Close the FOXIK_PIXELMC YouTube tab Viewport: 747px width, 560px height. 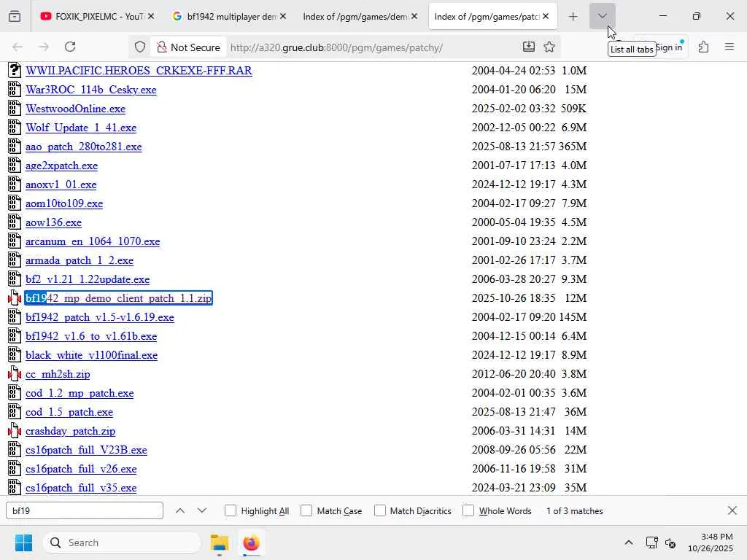pos(151,16)
